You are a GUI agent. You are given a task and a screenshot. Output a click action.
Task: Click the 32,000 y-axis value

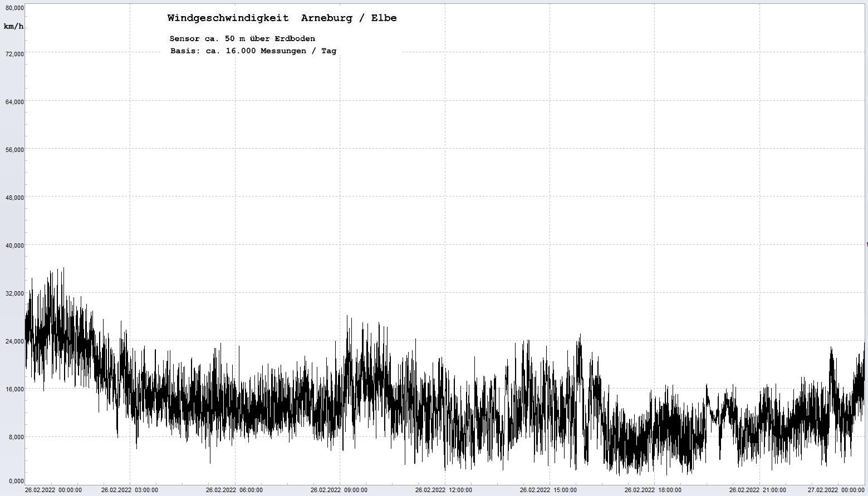point(14,293)
